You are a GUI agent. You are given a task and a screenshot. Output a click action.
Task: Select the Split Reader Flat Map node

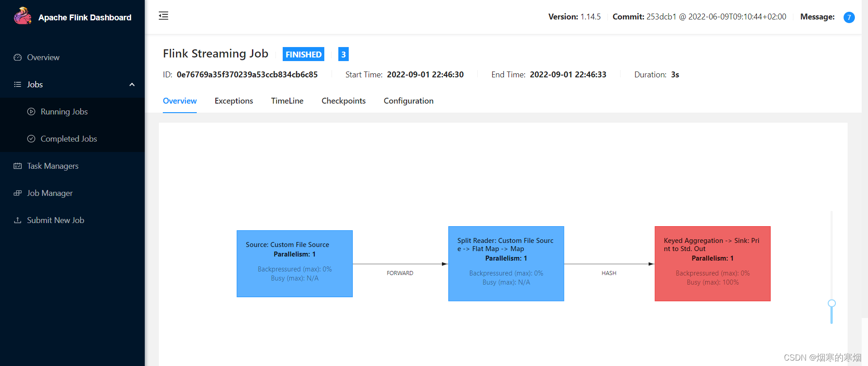(x=506, y=264)
